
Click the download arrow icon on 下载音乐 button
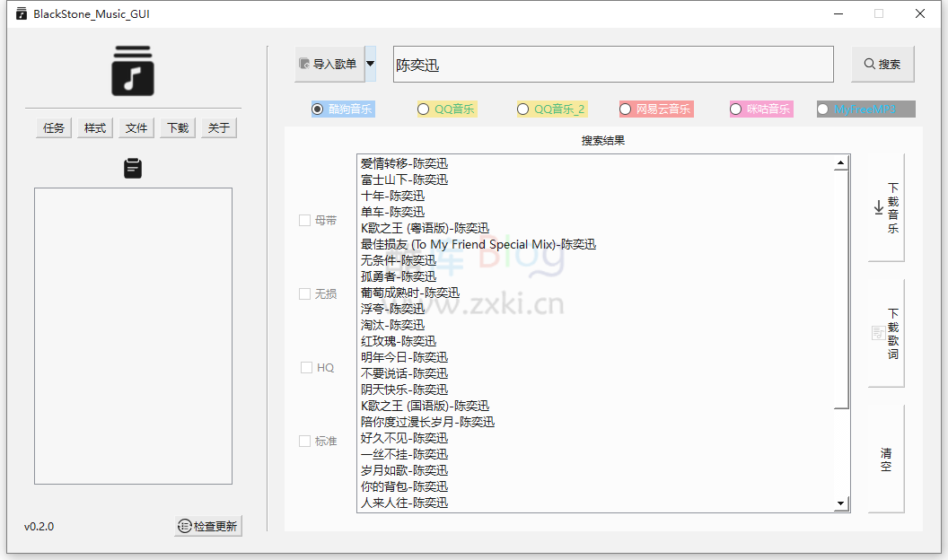(x=879, y=207)
